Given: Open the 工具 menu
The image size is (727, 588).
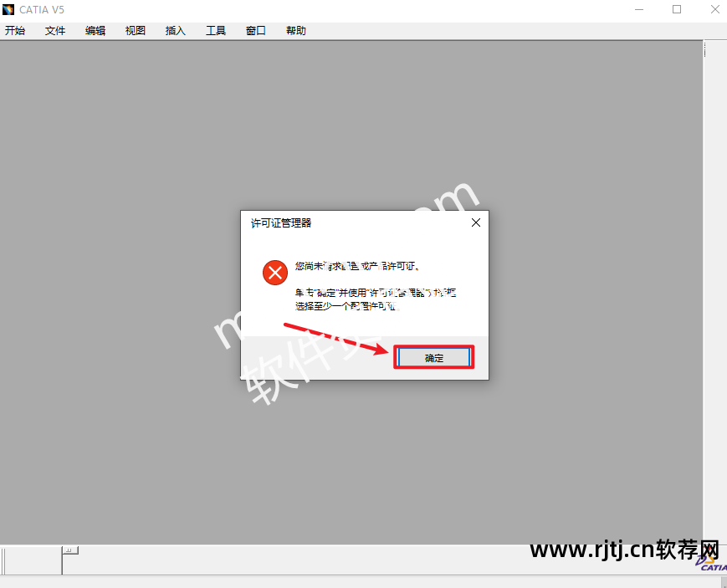Looking at the screenshot, I should click(x=216, y=31).
